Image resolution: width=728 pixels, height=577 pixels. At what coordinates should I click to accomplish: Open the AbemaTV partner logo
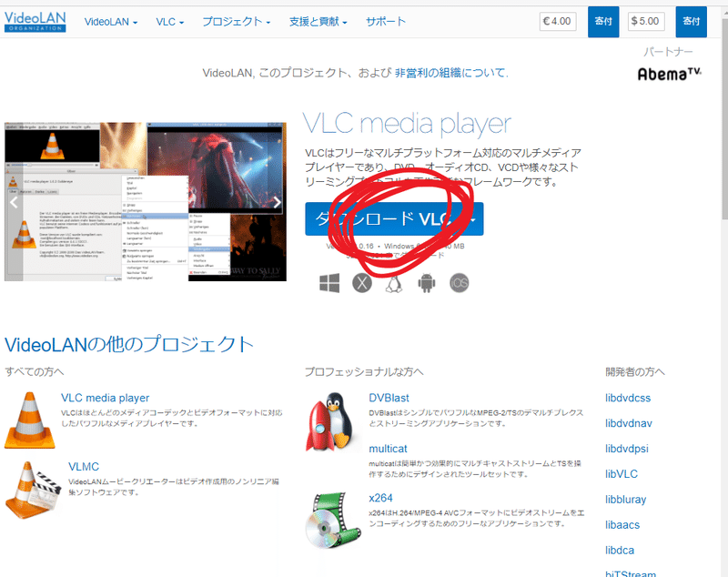[x=669, y=74]
